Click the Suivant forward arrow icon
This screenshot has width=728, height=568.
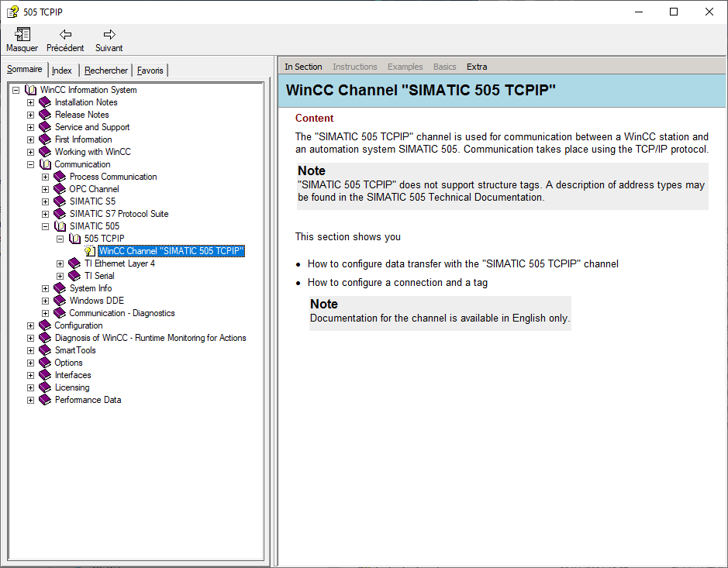point(109,34)
